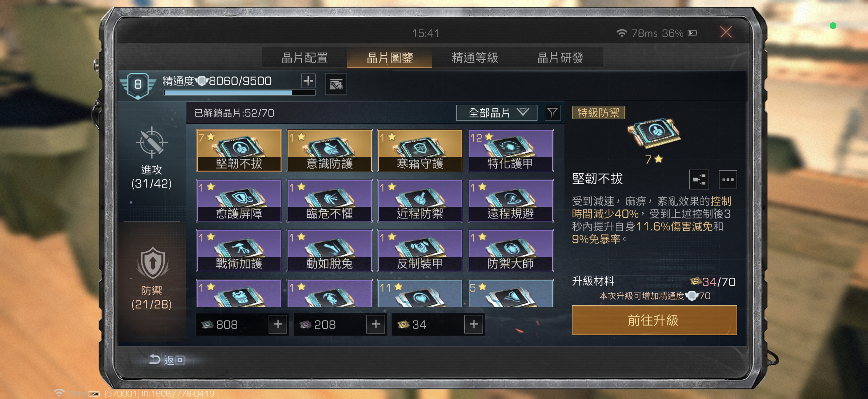Open the 晶片研發 tab
Viewport: 868px width, 399px height.
[x=560, y=58]
